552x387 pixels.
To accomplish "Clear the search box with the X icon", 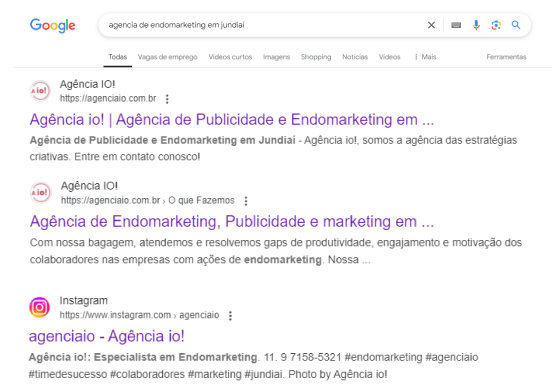I will 431,25.
